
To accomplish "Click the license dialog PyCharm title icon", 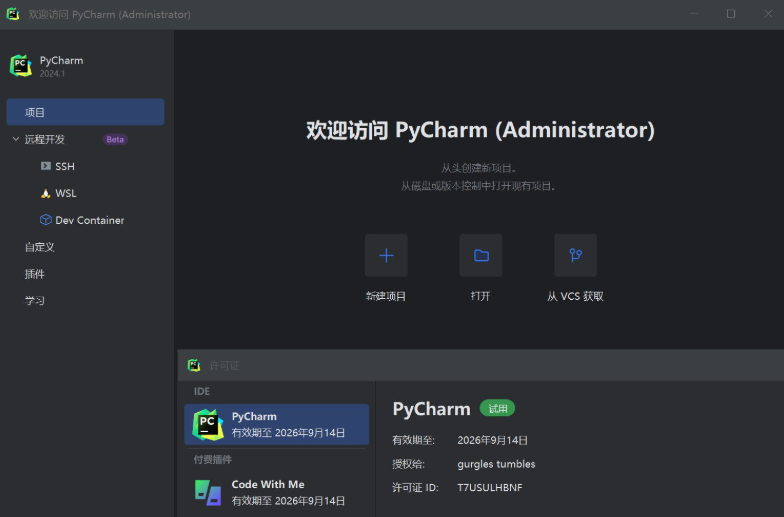I will point(194,366).
